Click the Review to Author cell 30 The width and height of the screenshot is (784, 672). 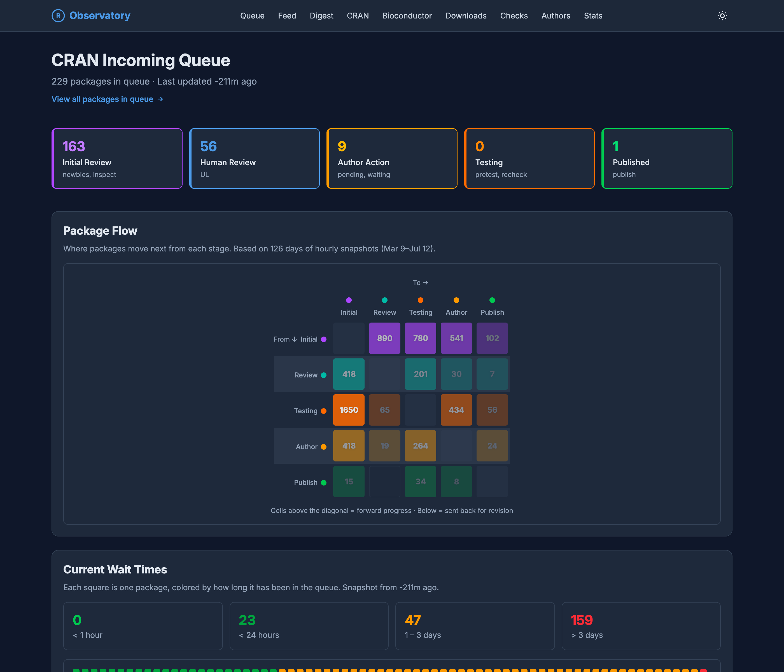pos(456,374)
